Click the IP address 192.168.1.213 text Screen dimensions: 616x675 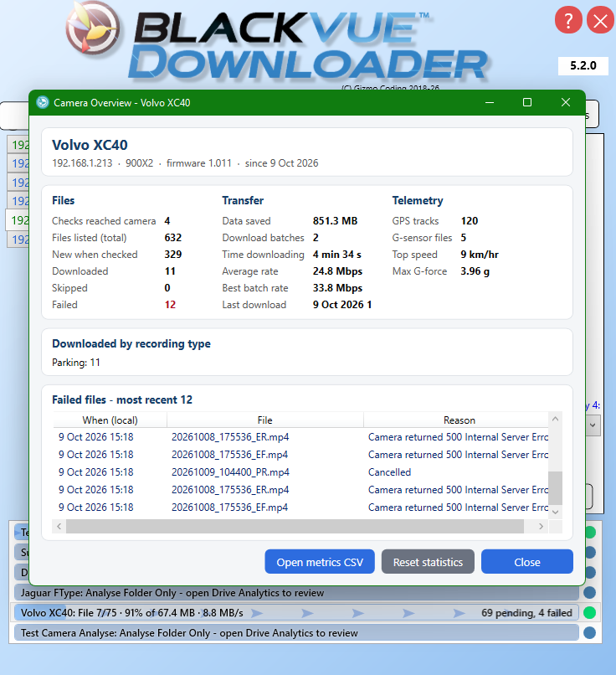point(82,163)
